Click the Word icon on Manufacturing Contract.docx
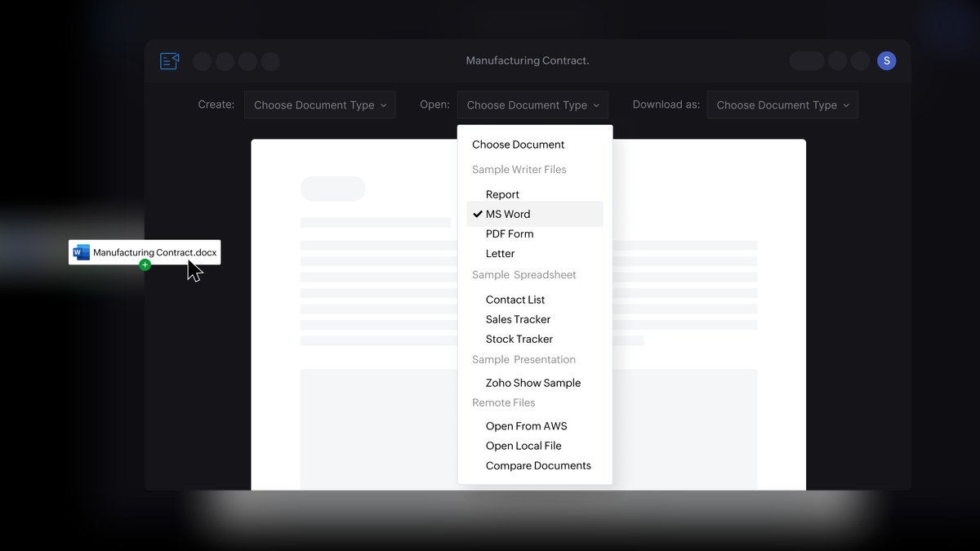The width and height of the screenshot is (980, 551). 81,252
